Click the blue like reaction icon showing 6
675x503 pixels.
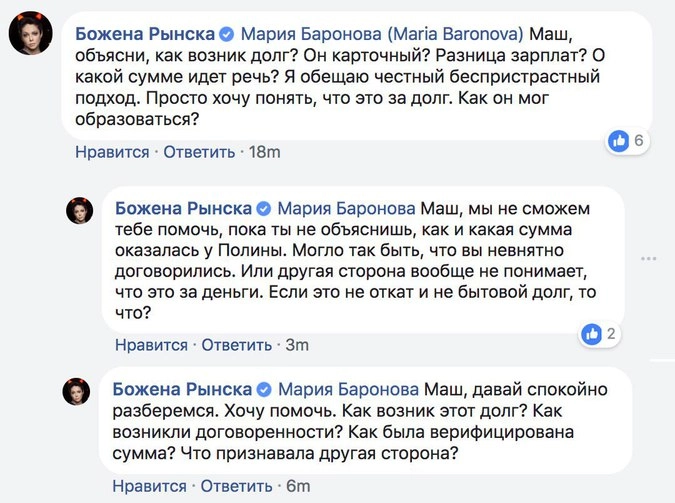pyautogui.click(x=619, y=141)
